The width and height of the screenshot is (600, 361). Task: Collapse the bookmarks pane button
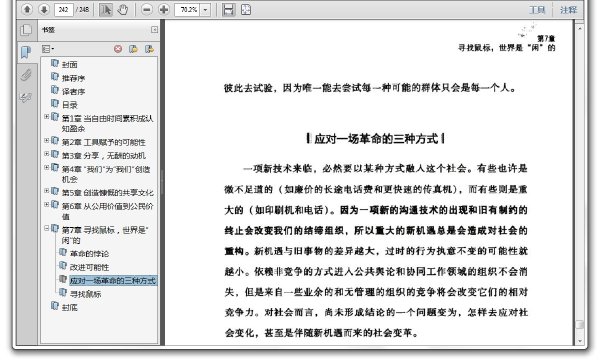click(154, 29)
